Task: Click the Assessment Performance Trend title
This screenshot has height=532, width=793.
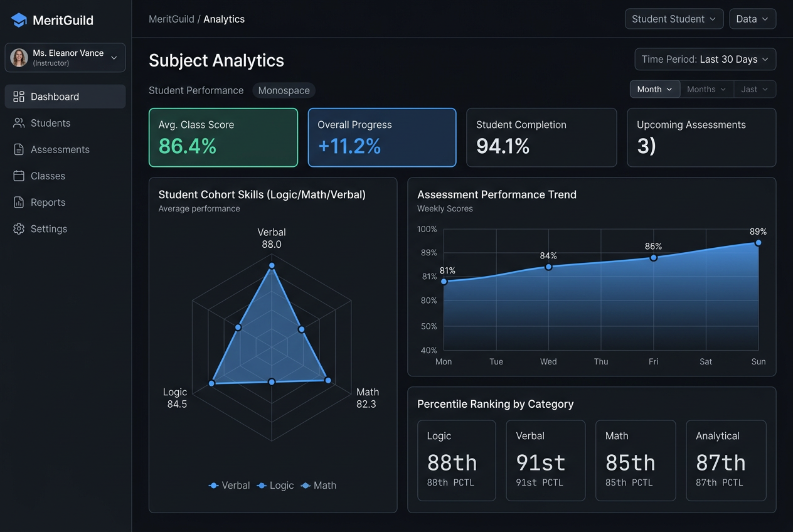Action: [x=497, y=194]
